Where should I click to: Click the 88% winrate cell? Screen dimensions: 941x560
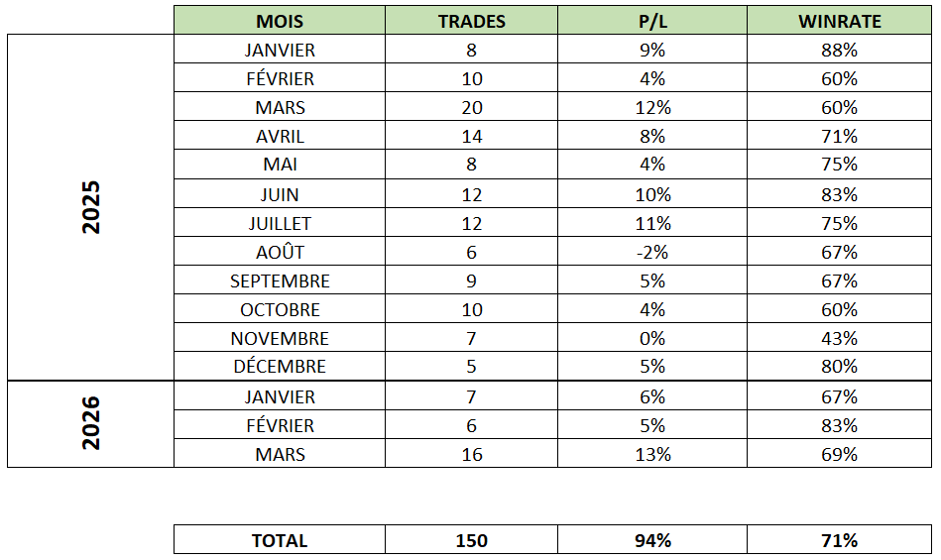point(839,51)
